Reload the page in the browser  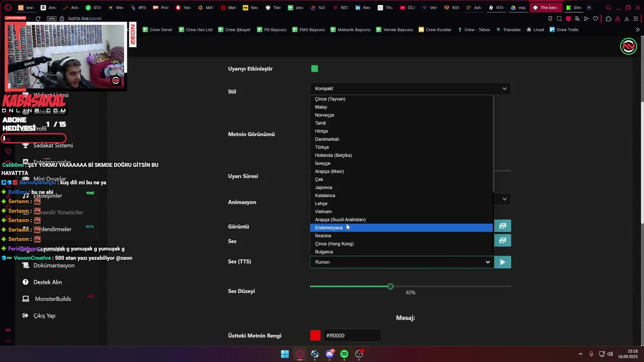38,18
